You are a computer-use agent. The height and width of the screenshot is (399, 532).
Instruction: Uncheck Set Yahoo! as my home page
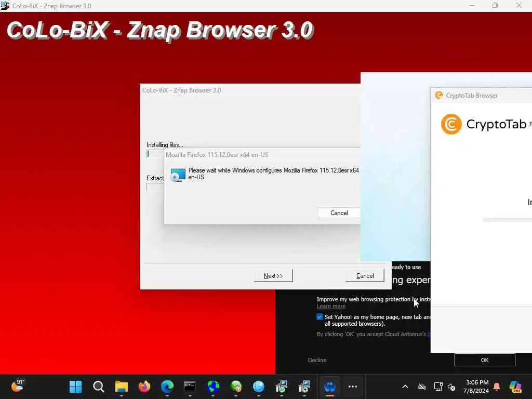coord(320,317)
